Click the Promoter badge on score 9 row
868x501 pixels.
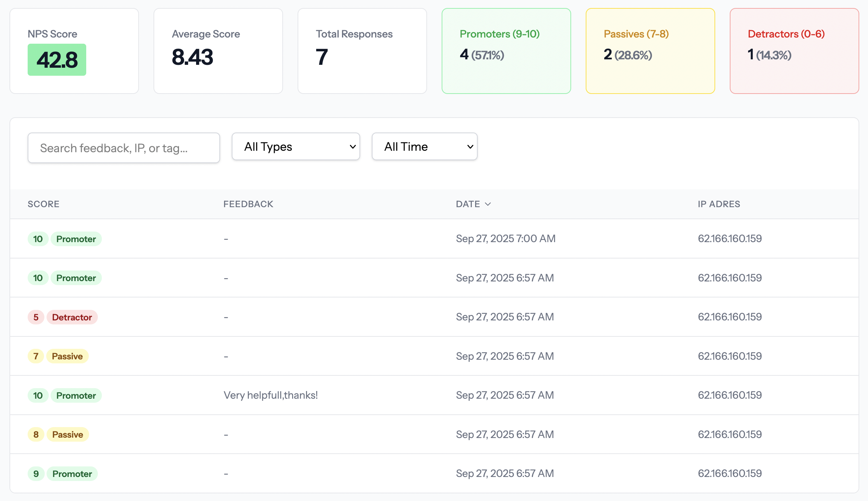72,473
